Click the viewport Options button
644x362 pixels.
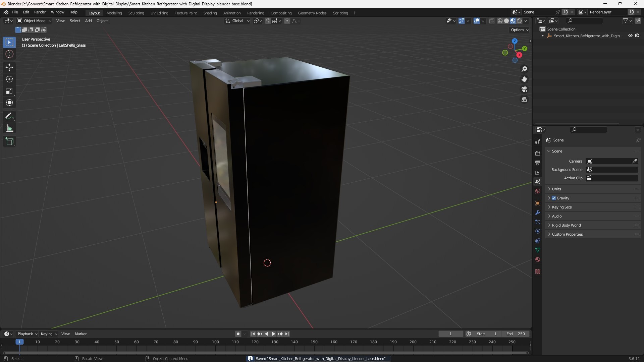coord(519,30)
